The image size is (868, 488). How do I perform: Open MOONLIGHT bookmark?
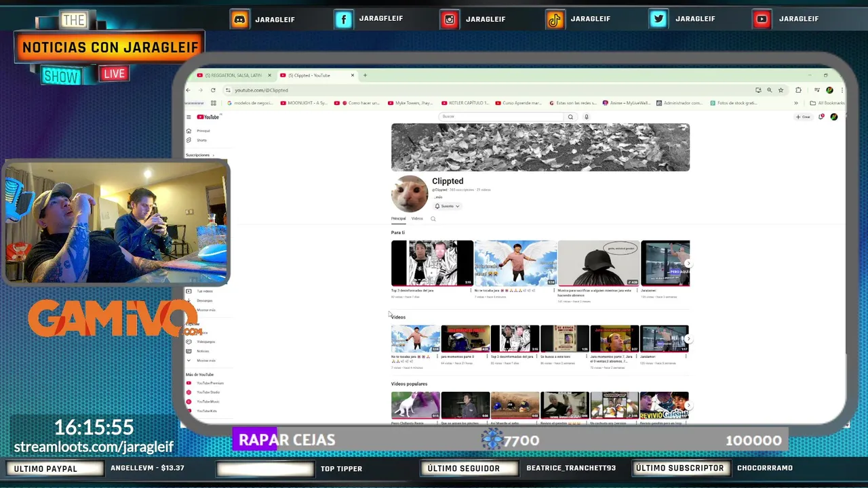coord(304,103)
